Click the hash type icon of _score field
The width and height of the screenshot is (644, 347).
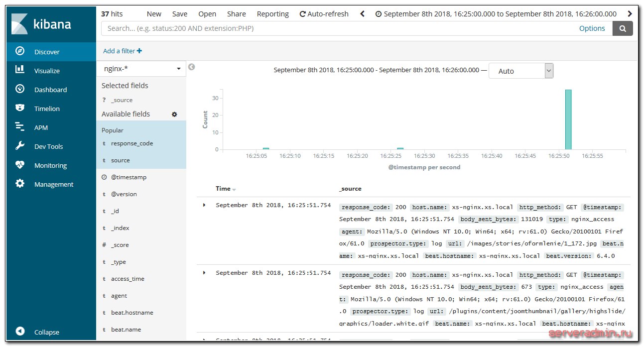(104, 245)
